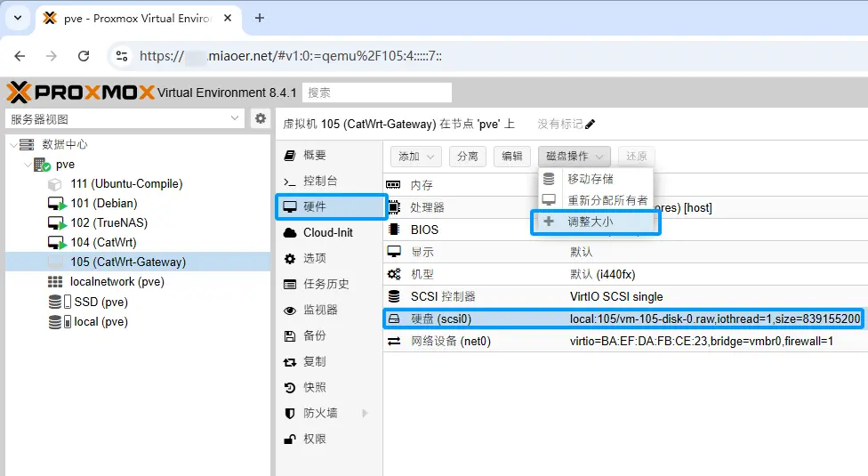Click the site info icon in address bar
This screenshot has height=476, width=868.
point(122,56)
